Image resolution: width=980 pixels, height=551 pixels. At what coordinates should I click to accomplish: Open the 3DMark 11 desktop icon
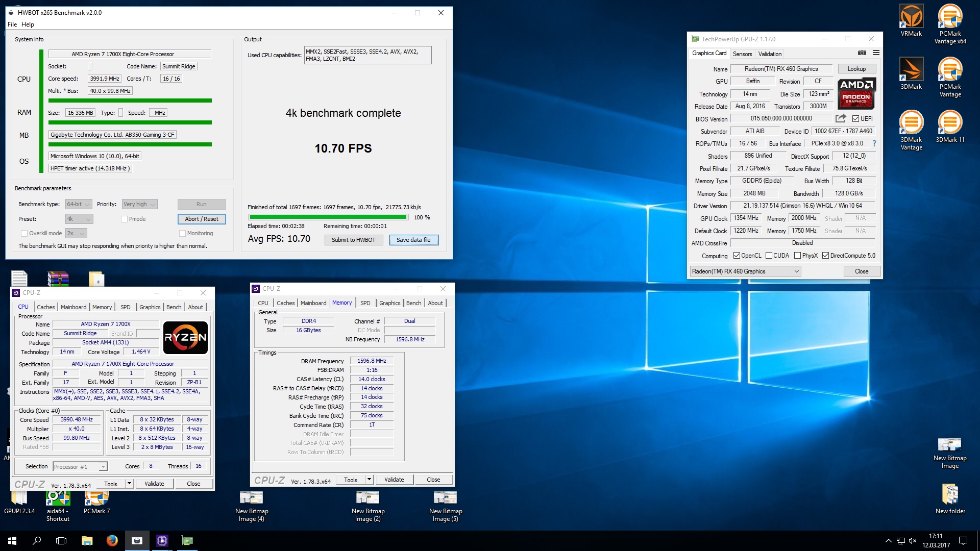coord(950,127)
